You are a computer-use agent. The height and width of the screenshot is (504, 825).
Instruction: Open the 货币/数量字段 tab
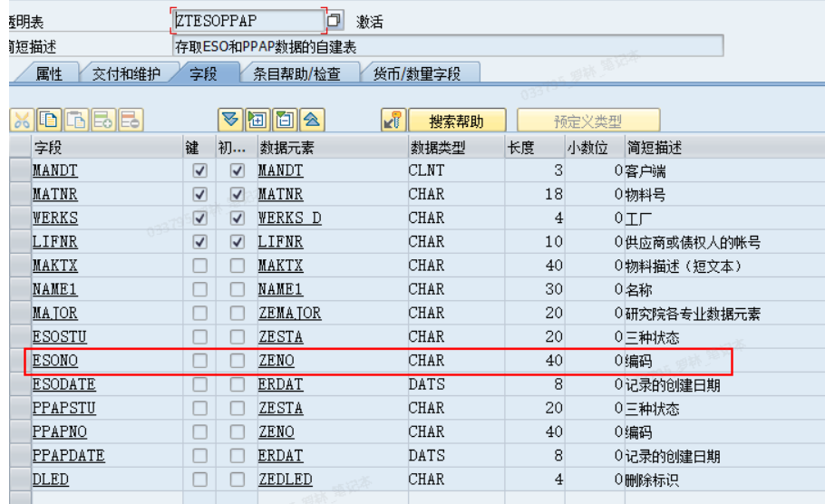pos(417,74)
